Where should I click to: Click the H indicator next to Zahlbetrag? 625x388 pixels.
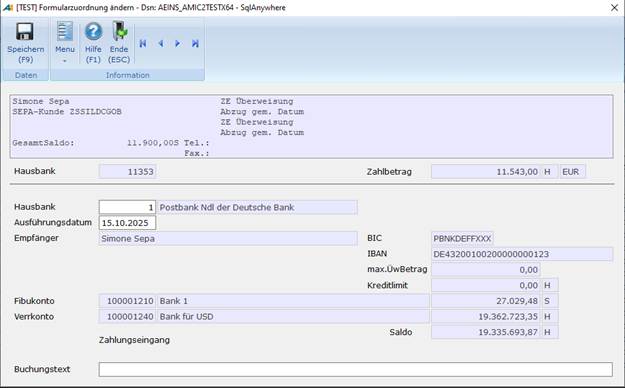[550, 172]
